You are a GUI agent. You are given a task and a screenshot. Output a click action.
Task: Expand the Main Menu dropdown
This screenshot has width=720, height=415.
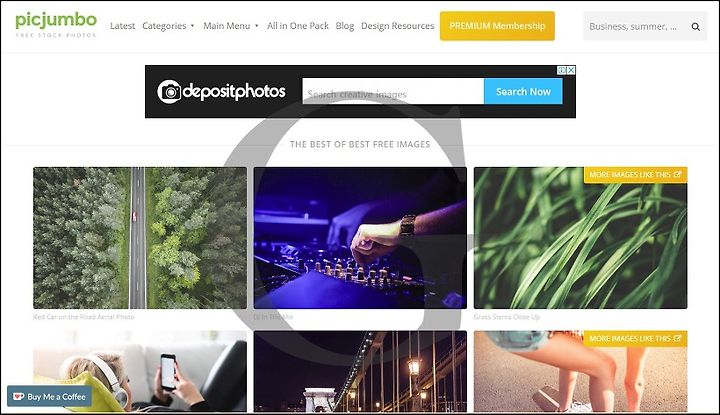231,26
